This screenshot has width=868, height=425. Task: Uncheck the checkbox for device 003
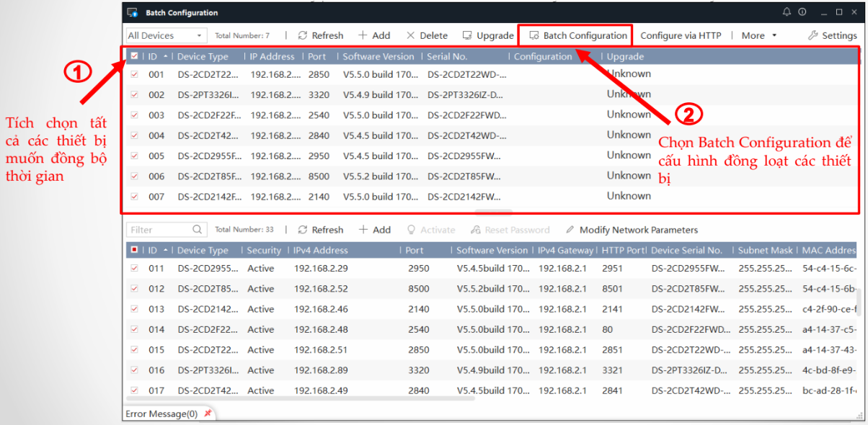pos(134,115)
